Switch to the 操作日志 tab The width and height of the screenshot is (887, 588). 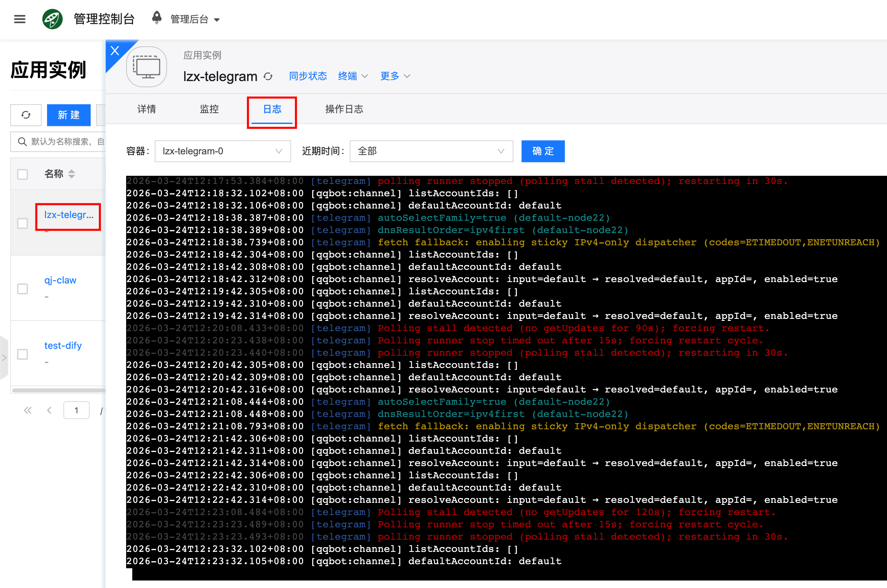click(344, 109)
